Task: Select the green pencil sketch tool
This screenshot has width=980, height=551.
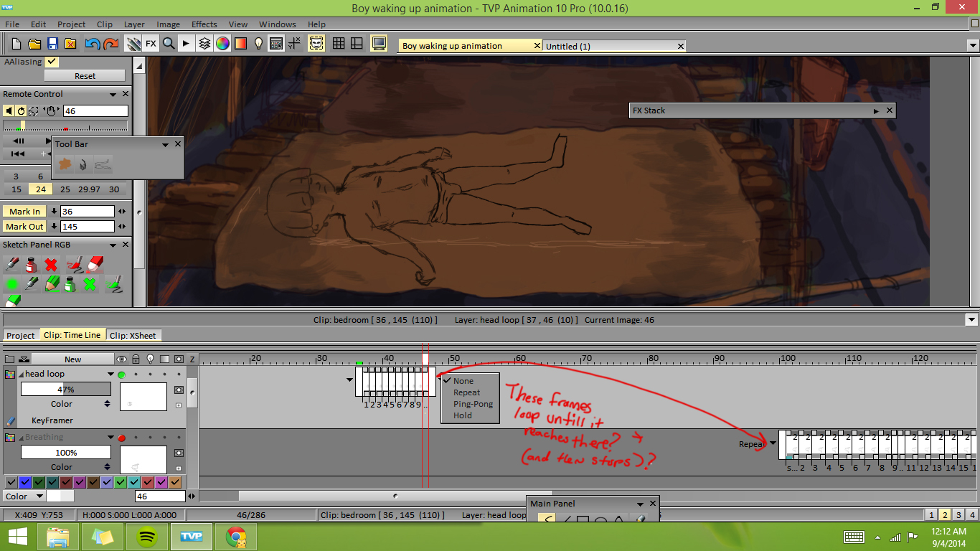Action: [x=50, y=284]
